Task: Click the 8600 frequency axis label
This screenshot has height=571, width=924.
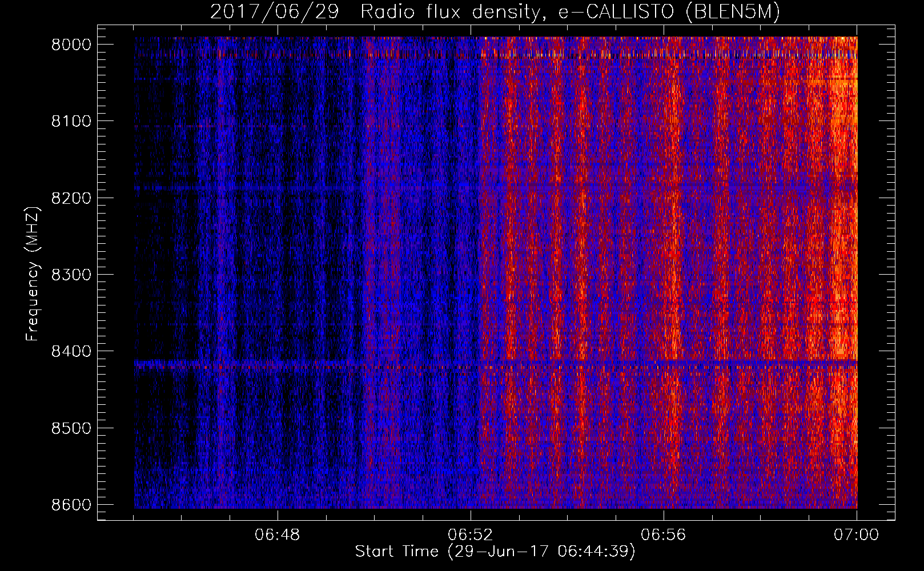Action: (x=71, y=505)
